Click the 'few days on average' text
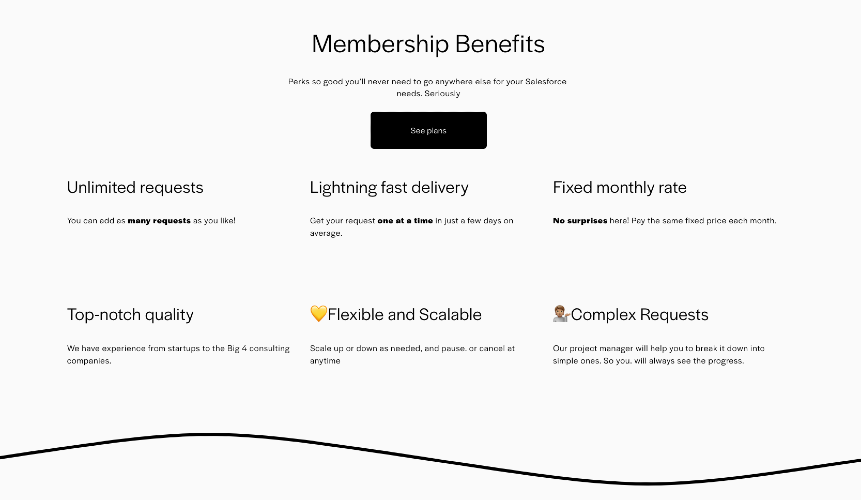This screenshot has height=500, width=861. pyautogui.click(x=411, y=227)
